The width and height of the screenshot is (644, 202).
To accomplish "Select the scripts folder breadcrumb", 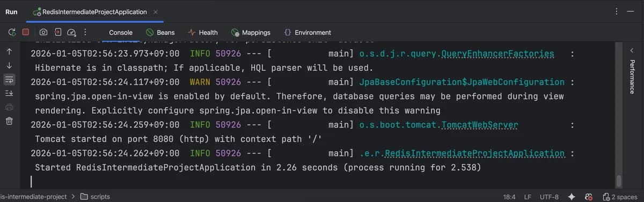I will click(x=95, y=197).
